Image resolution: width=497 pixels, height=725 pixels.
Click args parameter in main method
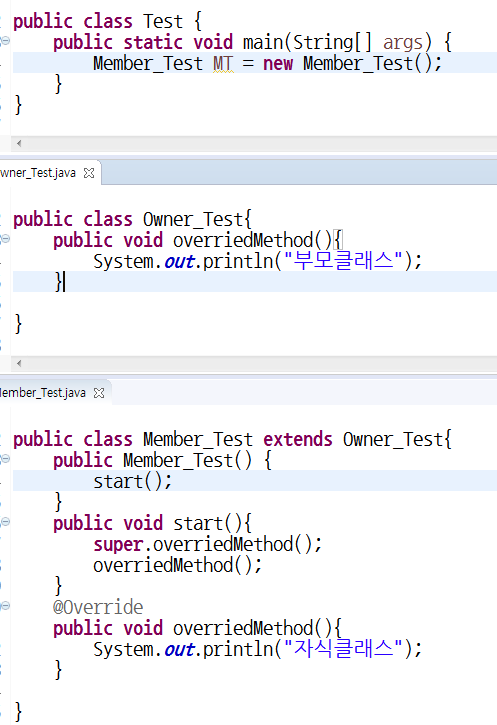403,43
